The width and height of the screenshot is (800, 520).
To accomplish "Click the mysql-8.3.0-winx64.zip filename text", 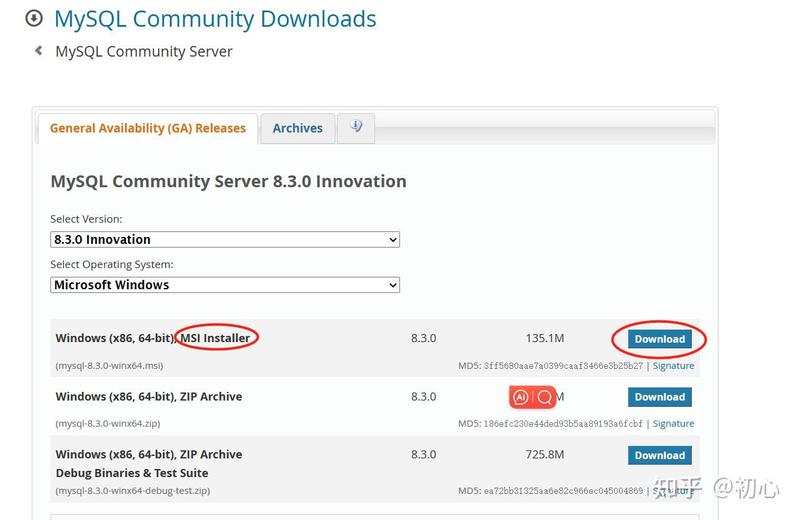I will tap(108, 424).
